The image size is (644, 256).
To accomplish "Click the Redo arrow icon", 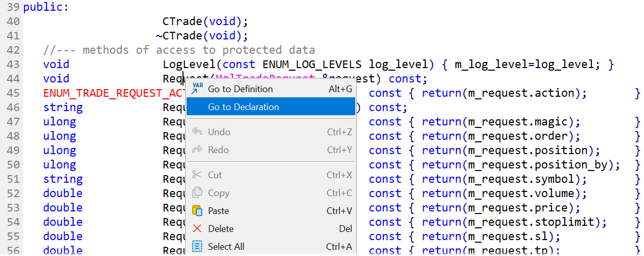I will (x=197, y=150).
